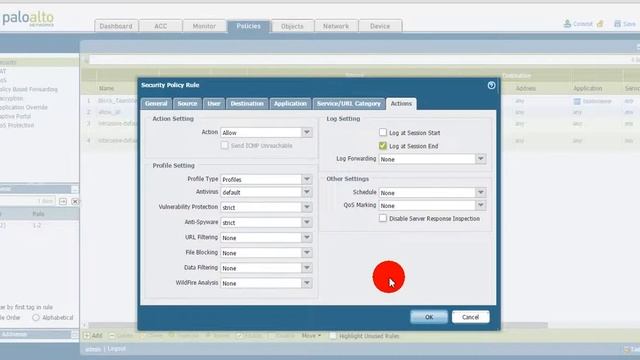Image resolution: width=640 pixels, height=360 pixels.
Task: Click the Save icon in the top bar
Action: pyautogui.click(x=617, y=24)
